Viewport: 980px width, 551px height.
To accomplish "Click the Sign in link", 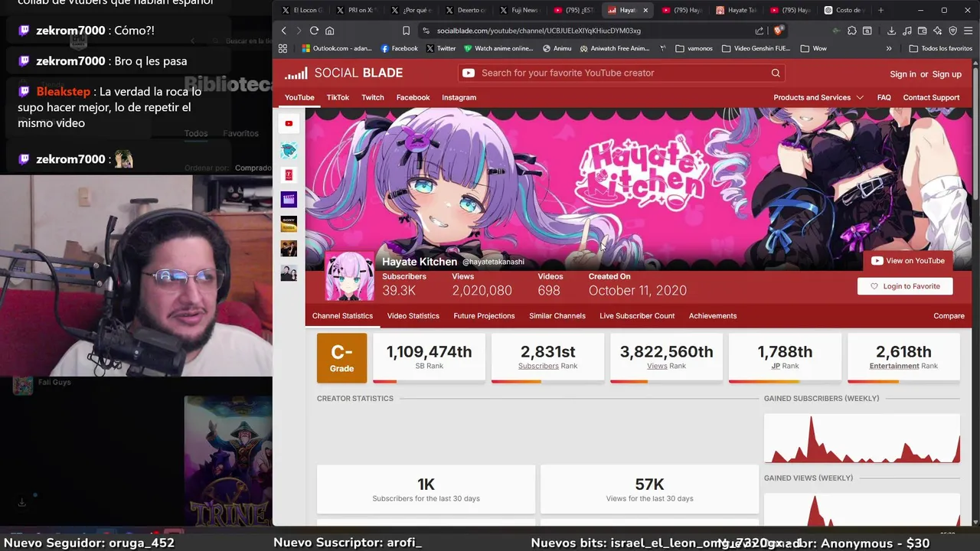I will pos(903,74).
